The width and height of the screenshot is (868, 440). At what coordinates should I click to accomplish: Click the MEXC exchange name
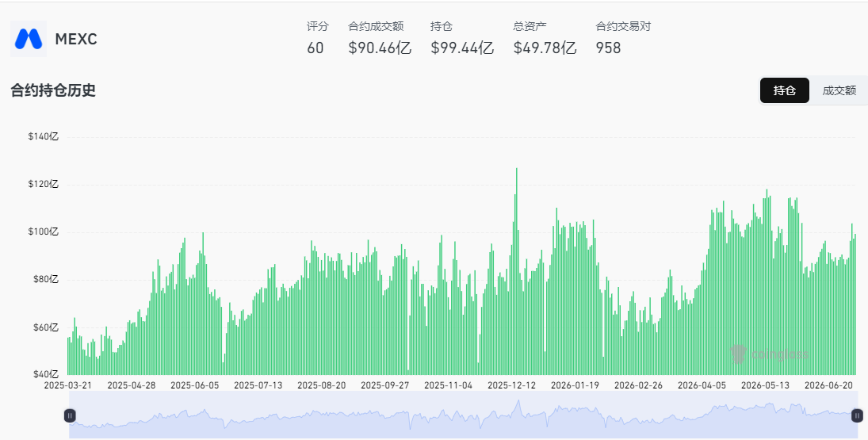tap(76, 40)
